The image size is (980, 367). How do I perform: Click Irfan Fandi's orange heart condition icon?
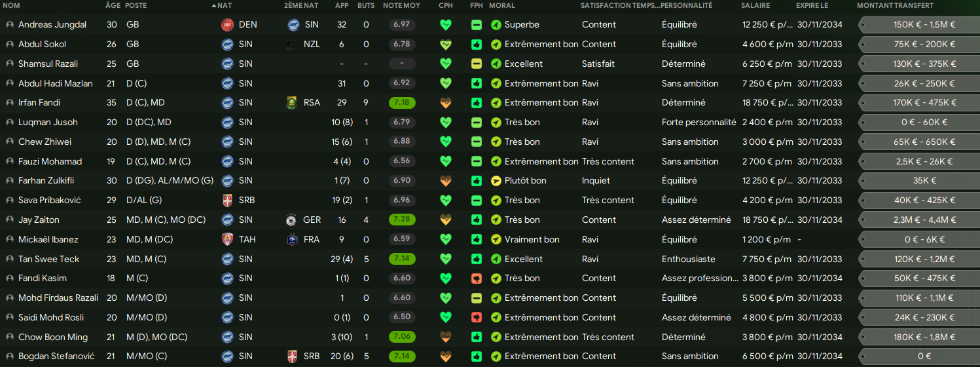[x=446, y=103]
